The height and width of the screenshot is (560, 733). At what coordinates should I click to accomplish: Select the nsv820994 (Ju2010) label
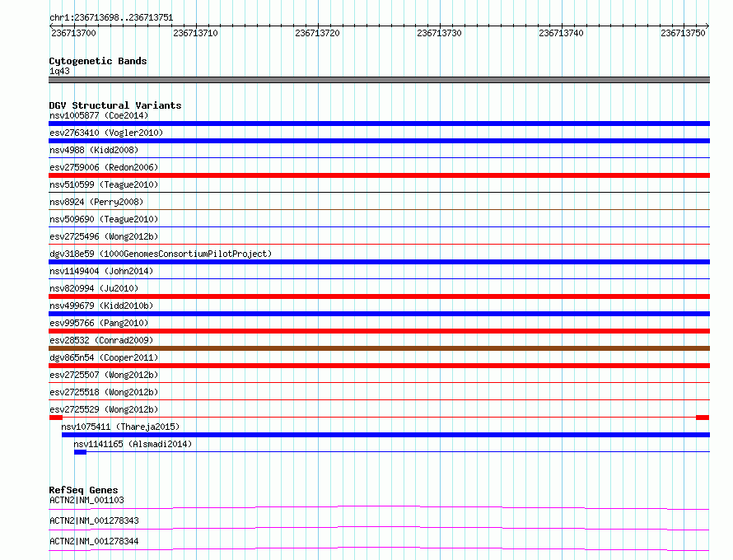pyautogui.click(x=94, y=288)
